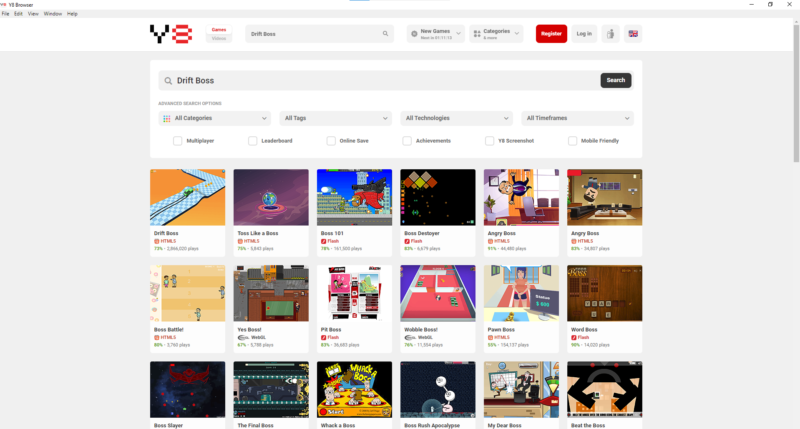This screenshot has height=429, width=800.
Task: Click the WebGL icon under Wobble Boss!
Action: pos(410,338)
